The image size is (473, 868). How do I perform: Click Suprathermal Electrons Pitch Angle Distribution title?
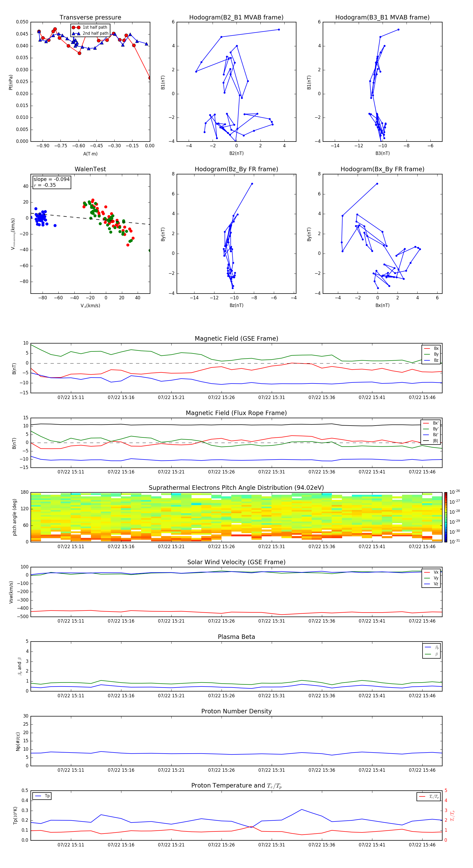coord(236,488)
